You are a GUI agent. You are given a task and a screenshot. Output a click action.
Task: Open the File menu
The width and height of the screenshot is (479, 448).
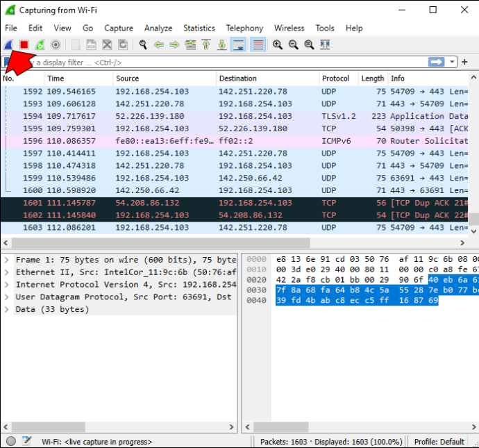[11, 28]
